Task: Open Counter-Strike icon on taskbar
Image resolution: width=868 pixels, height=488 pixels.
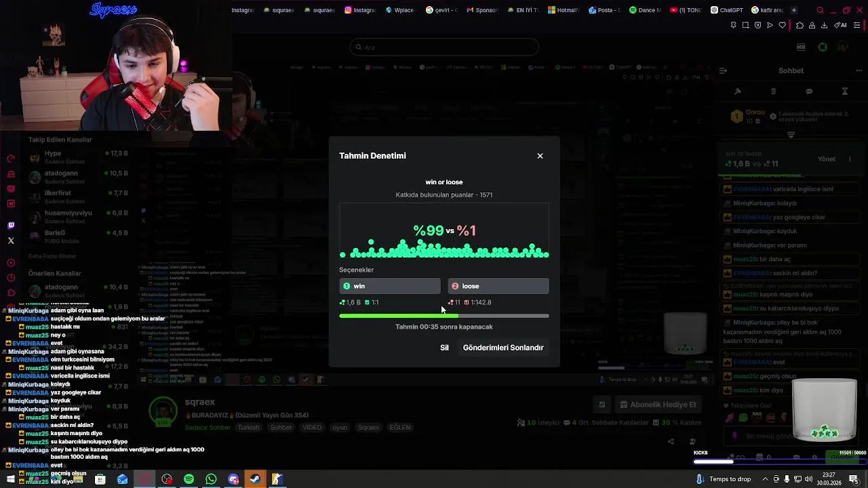Action: pyautogui.click(x=277, y=479)
